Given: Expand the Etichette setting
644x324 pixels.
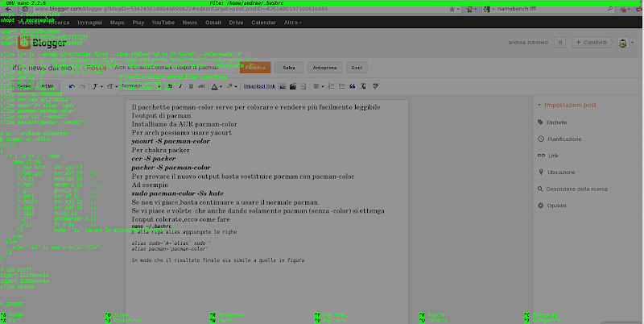Looking at the screenshot, I should [x=556, y=123].
